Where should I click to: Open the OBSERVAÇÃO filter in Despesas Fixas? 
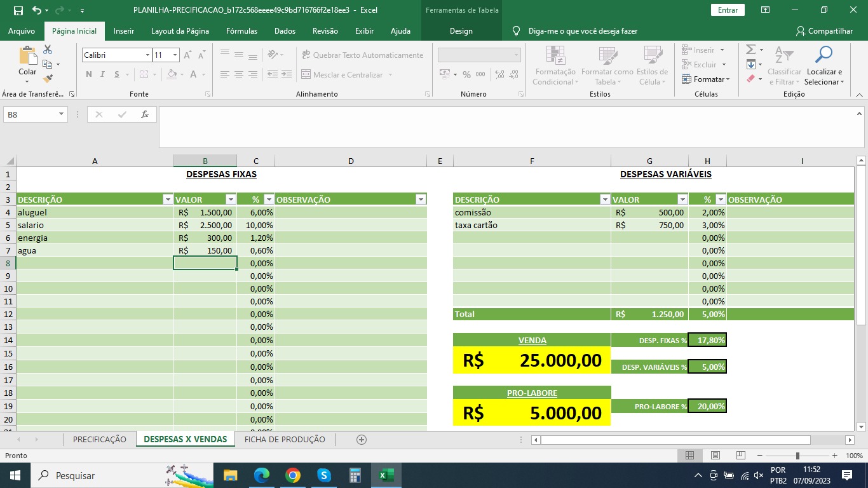(420, 200)
